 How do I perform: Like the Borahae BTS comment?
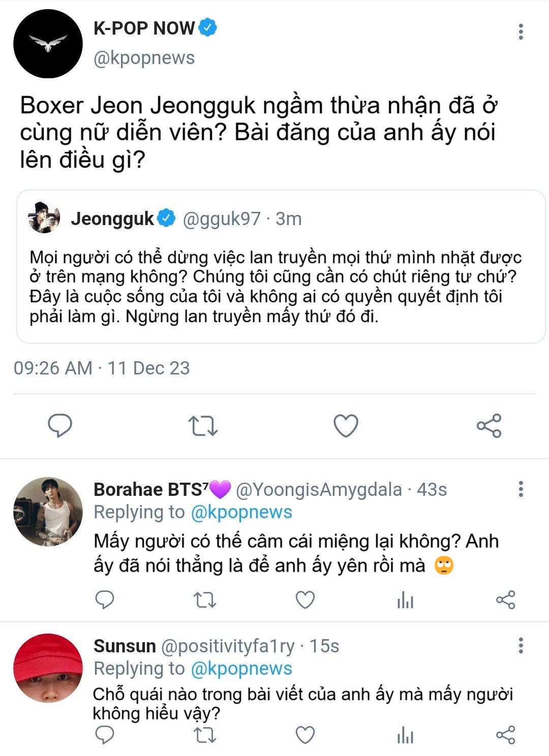(x=305, y=600)
